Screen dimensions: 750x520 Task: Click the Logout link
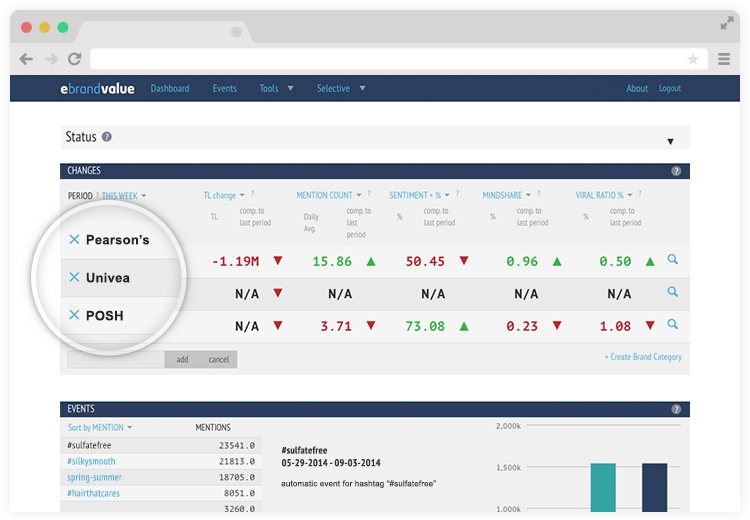[x=670, y=89]
